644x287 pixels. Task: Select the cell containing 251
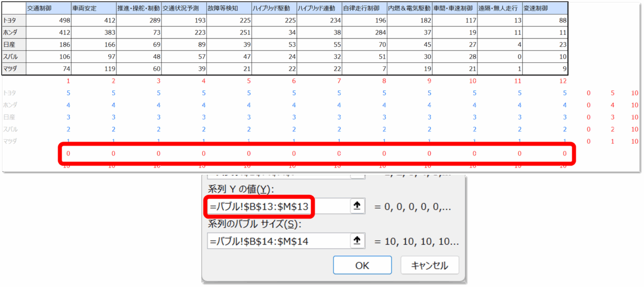(229, 33)
